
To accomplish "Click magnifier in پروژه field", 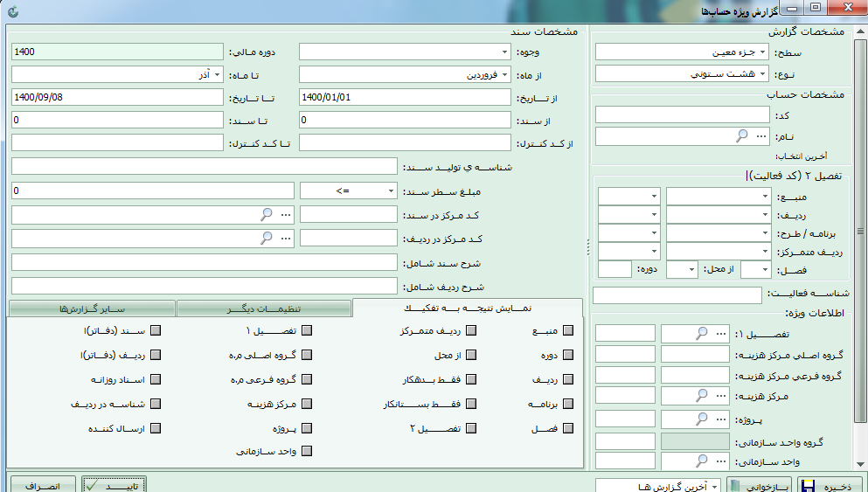I will (x=701, y=419).
